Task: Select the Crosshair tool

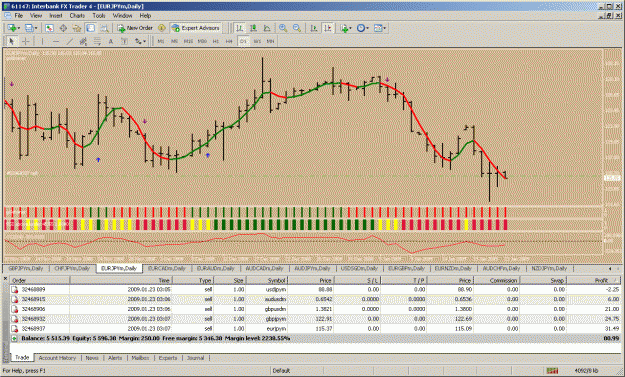Action: coord(26,41)
